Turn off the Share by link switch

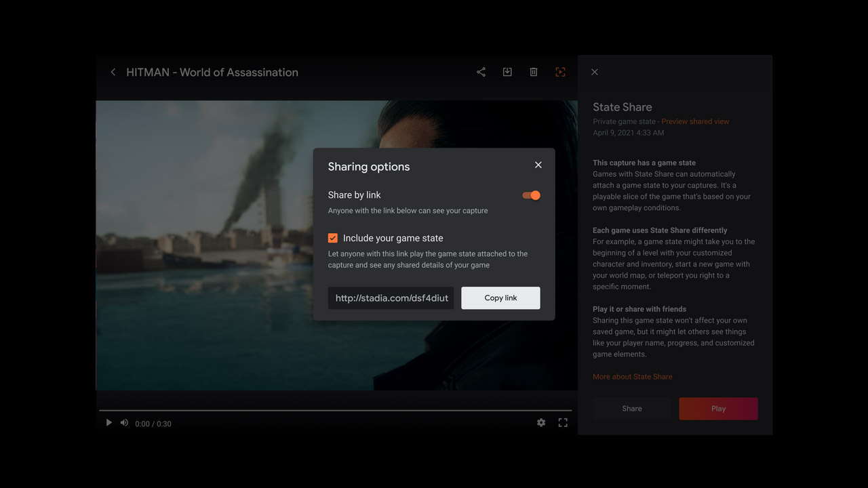[x=531, y=195]
